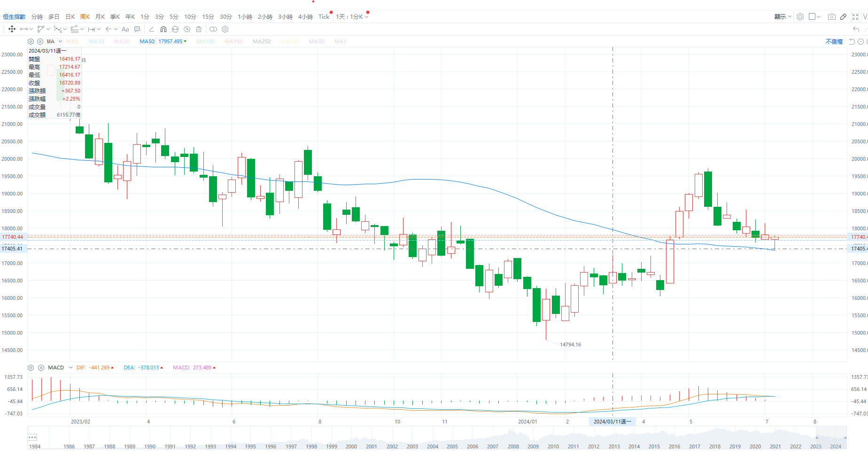
Task: Select the parallel channel lines tool
Action: pos(75,29)
